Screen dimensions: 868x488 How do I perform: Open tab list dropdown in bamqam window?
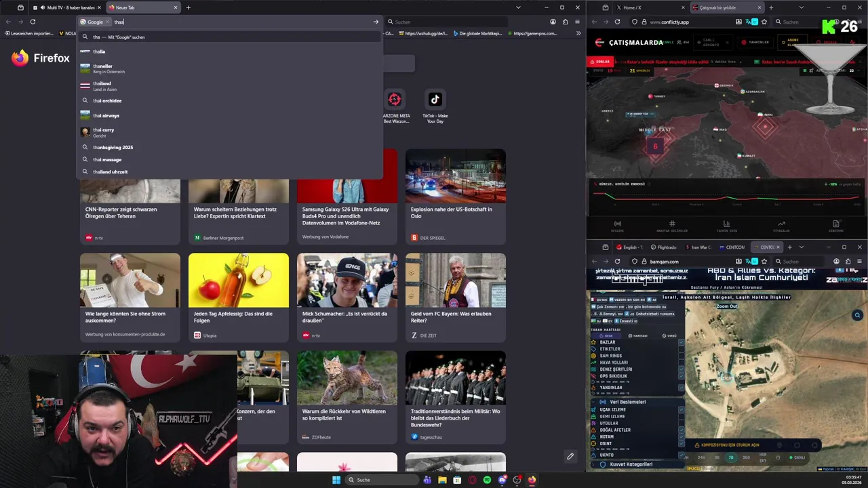click(801, 247)
